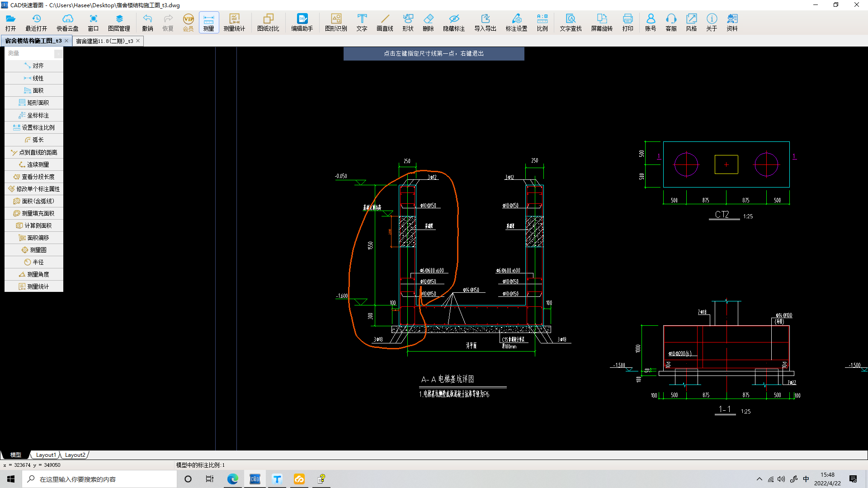This screenshot has width=868, height=488.
Task: Click the 打开 (Open) toolbar icon
Action: [10, 23]
